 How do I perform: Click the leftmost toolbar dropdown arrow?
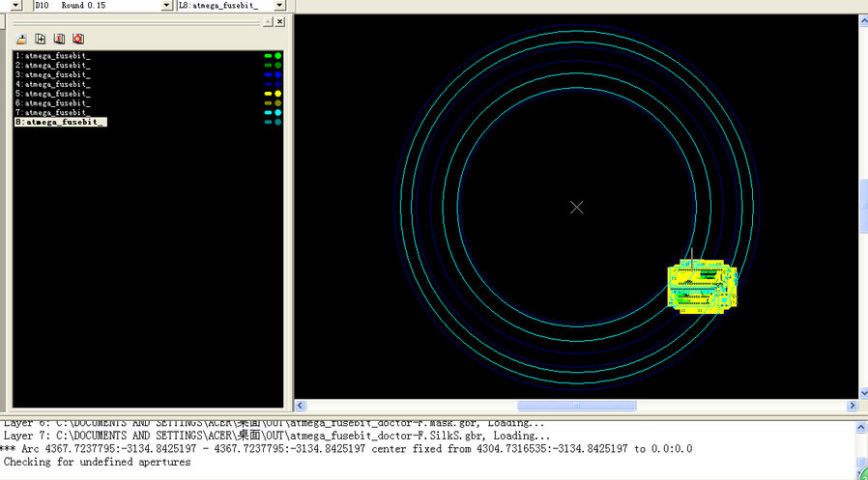click(16, 5)
